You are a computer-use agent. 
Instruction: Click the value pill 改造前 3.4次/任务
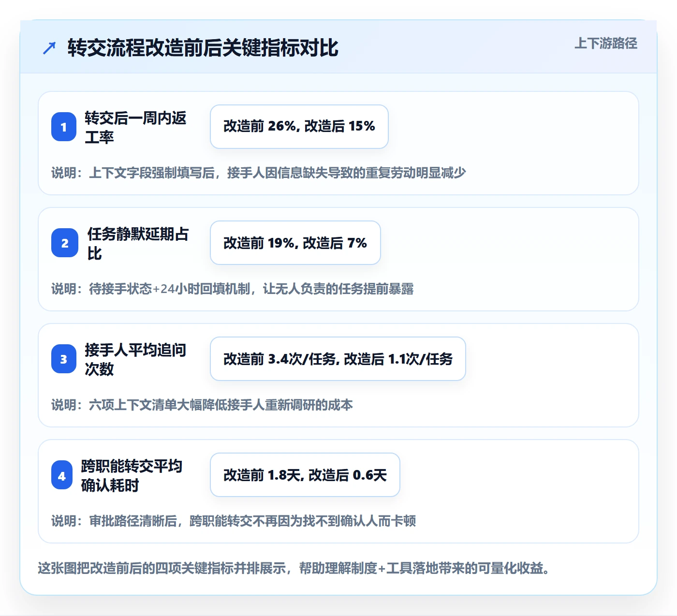(338, 359)
